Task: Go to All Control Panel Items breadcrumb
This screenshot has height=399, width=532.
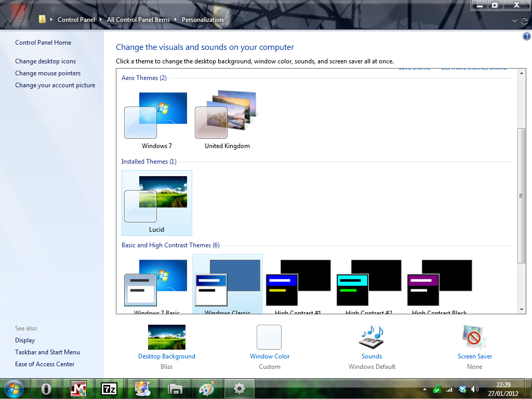Action: [138, 20]
